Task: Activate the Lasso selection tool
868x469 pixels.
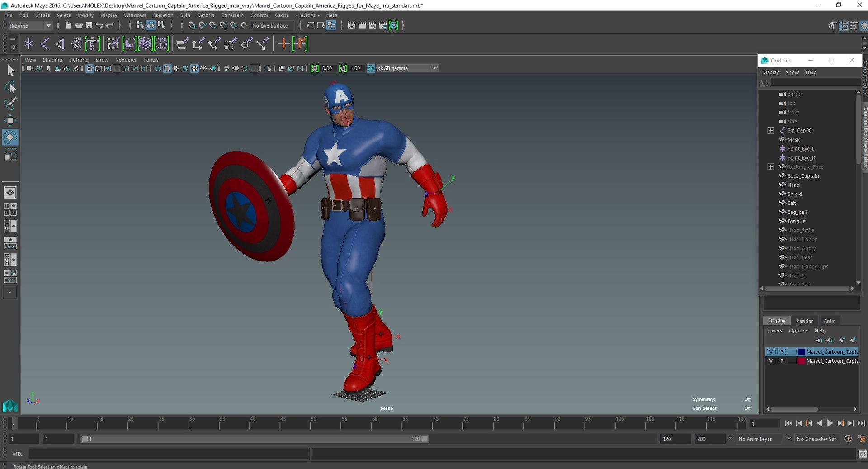Action: 10,87
